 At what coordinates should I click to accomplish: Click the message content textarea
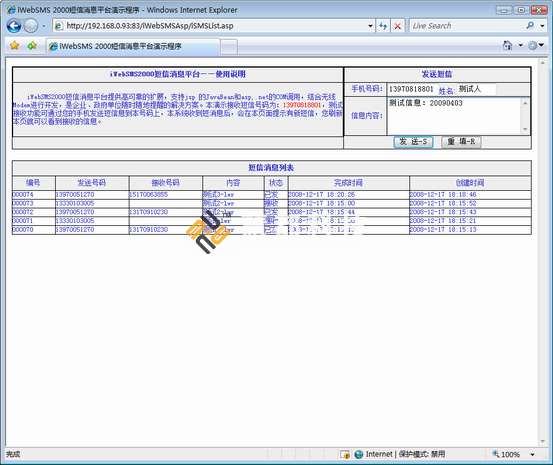[x=454, y=116]
